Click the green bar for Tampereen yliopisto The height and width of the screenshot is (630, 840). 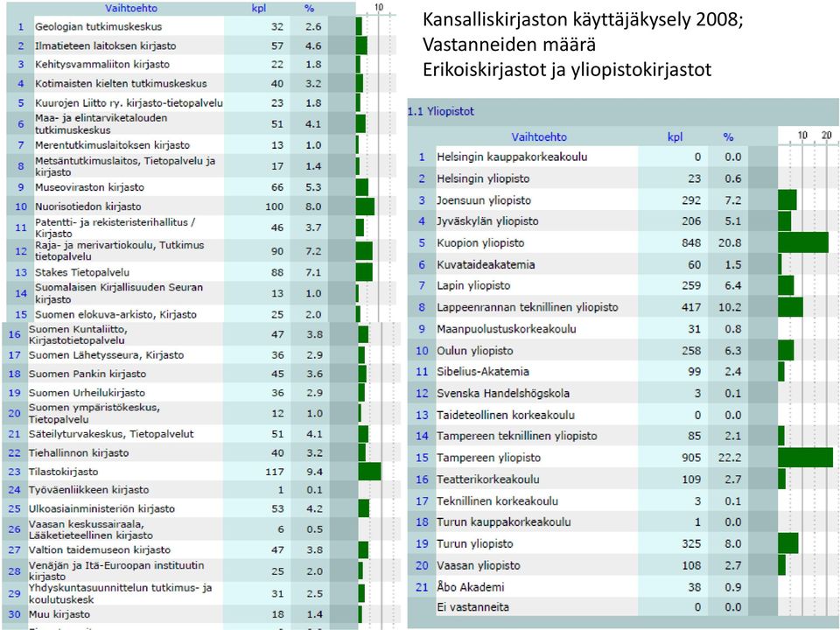[x=805, y=458]
